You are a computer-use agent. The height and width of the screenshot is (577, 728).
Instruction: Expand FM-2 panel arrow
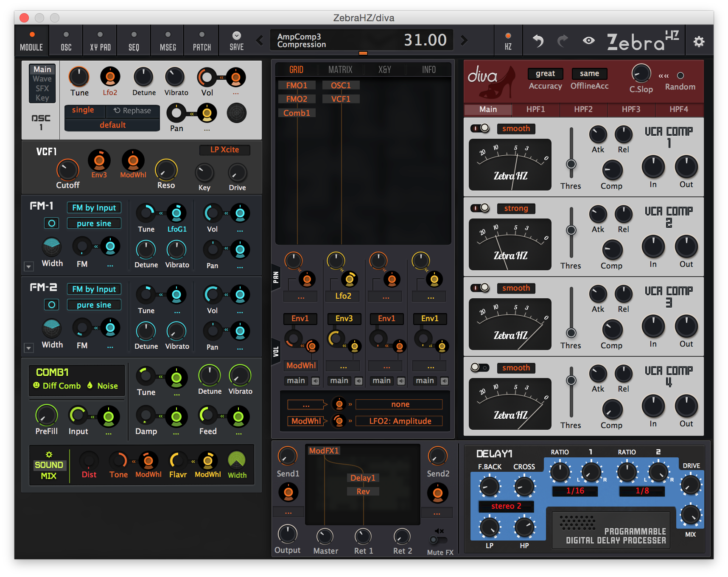tap(28, 348)
